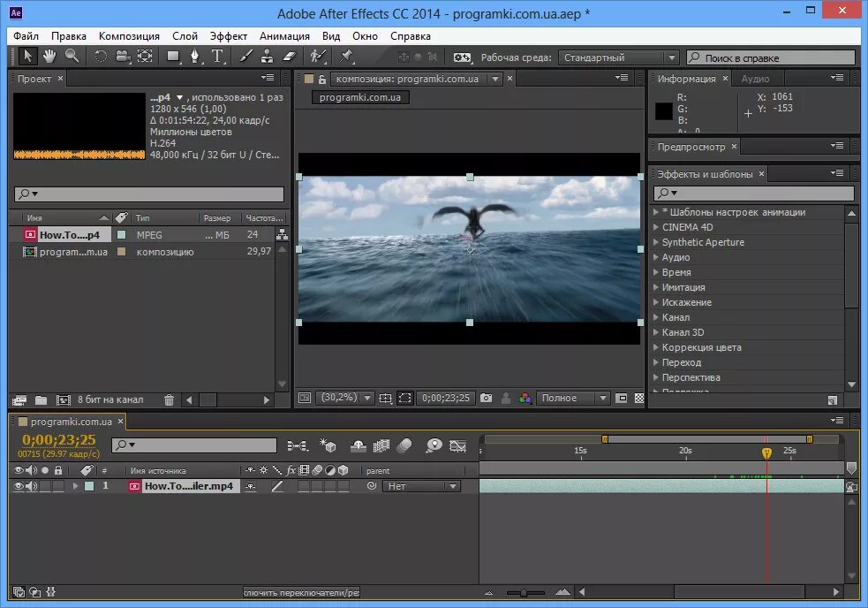Expand properties of layer How.To...iler.mp4
Image resolution: width=868 pixels, height=608 pixels.
[75, 486]
